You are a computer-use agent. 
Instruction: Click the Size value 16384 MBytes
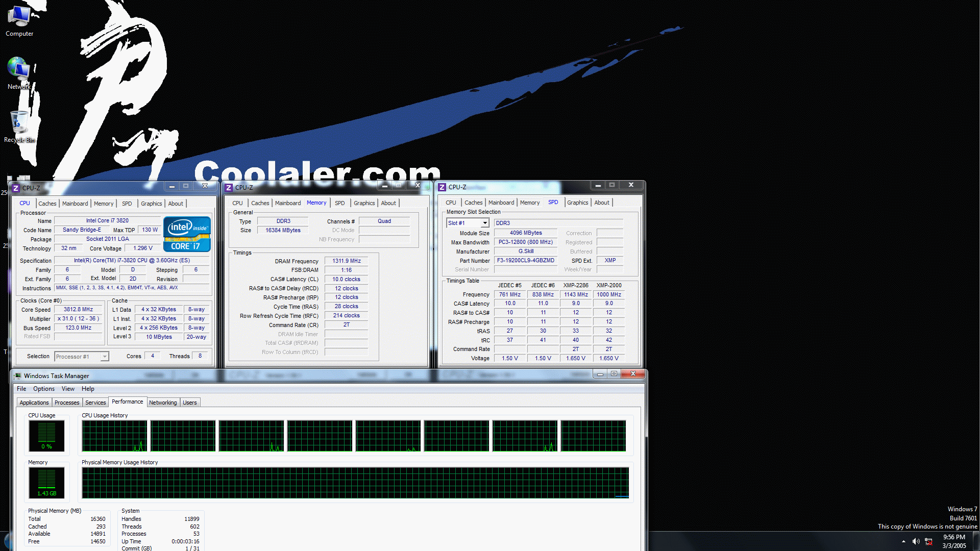[x=283, y=231]
